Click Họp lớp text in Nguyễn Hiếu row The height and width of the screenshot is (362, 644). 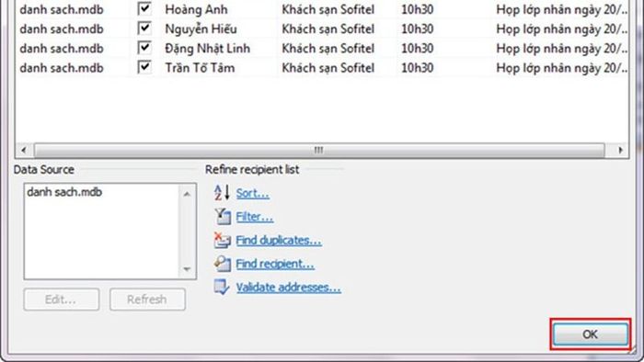(561, 29)
